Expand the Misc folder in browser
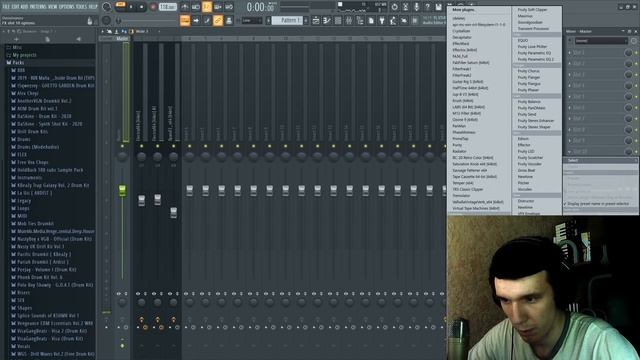 [17, 47]
